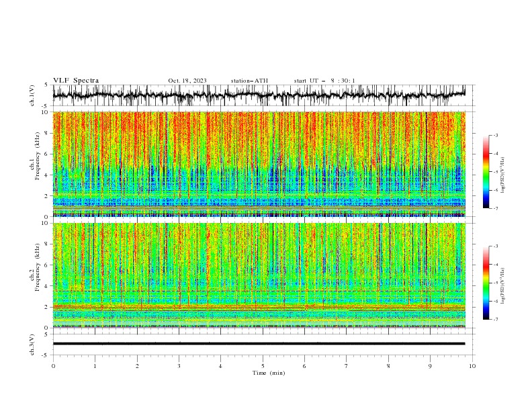This screenshot has height=411, width=532.
Task: Select the date text "Oct. 18, 2023"
Action: (x=187, y=81)
